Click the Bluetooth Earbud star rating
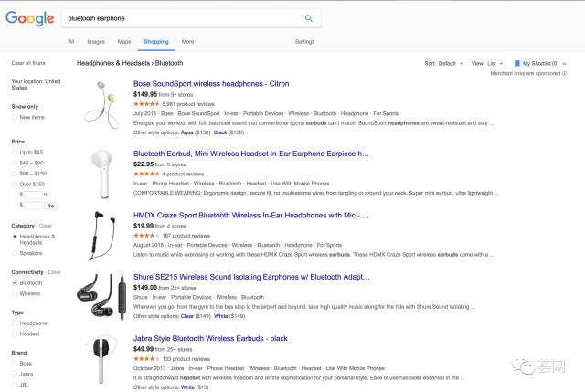Viewport: 585px width, 392px height. point(146,174)
